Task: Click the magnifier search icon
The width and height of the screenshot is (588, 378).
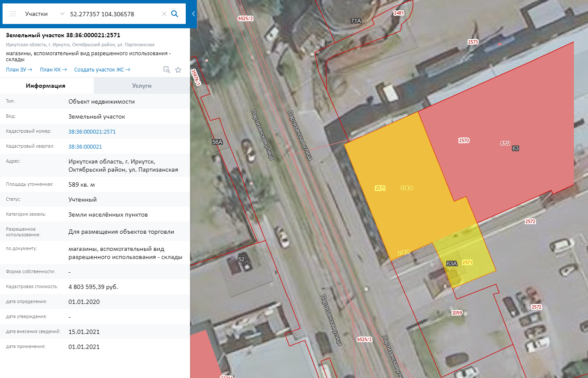Action: point(175,14)
